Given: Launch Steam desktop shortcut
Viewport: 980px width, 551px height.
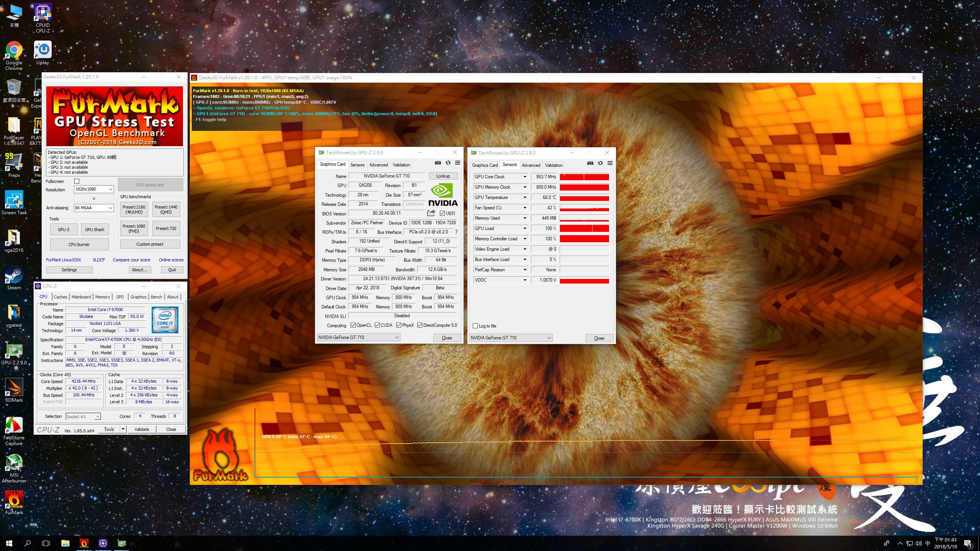Looking at the screenshot, I should 14,278.
